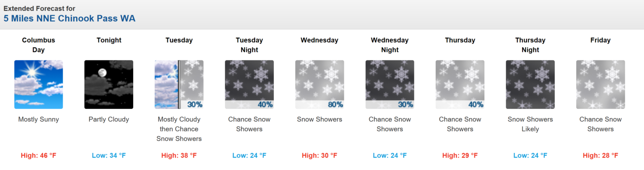Click the Low: 34 °F temperature
This screenshot has width=644, height=170.
(109, 155)
